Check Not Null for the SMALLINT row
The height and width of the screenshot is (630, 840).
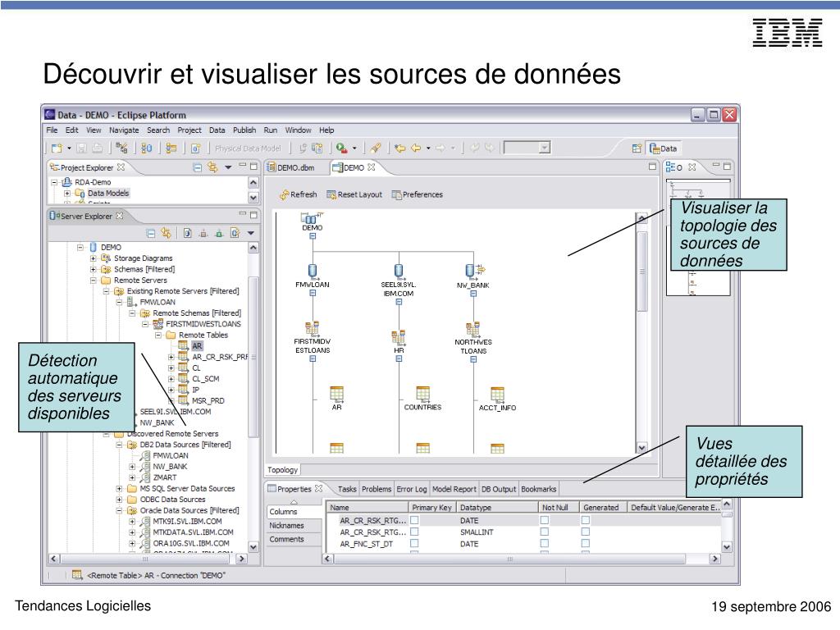(545, 532)
